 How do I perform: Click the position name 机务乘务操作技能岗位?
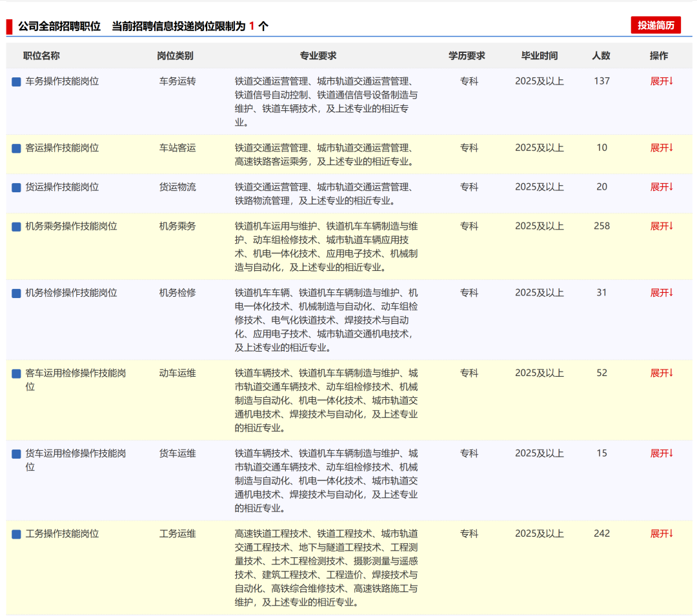(x=71, y=226)
